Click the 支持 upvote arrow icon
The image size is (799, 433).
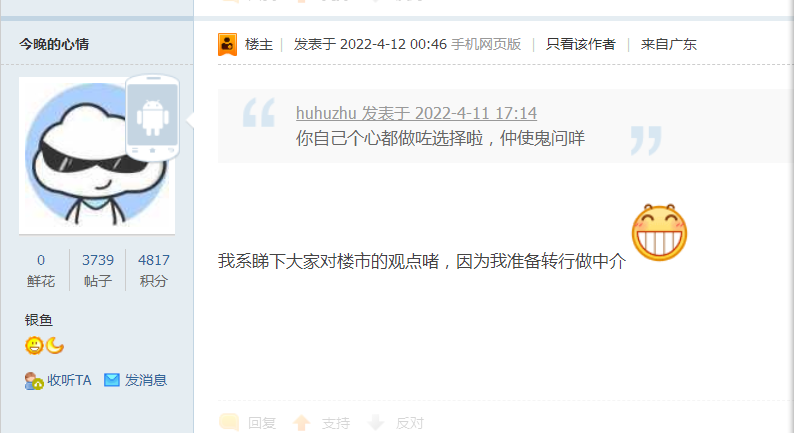pyautogui.click(x=302, y=423)
